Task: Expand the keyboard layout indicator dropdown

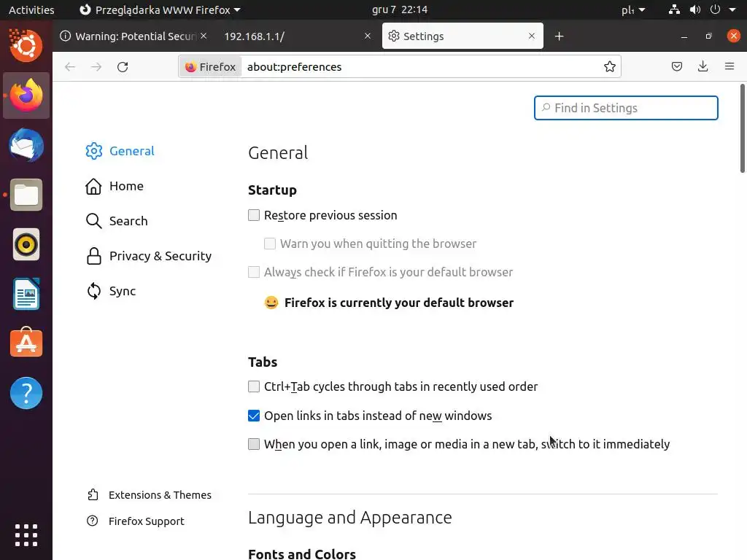Action: (x=633, y=10)
